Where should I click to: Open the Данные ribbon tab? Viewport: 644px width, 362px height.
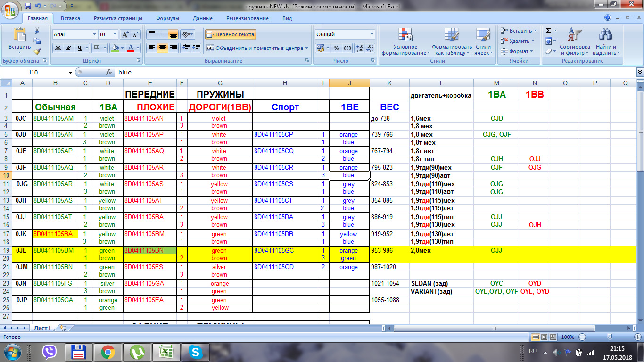pos(202,18)
